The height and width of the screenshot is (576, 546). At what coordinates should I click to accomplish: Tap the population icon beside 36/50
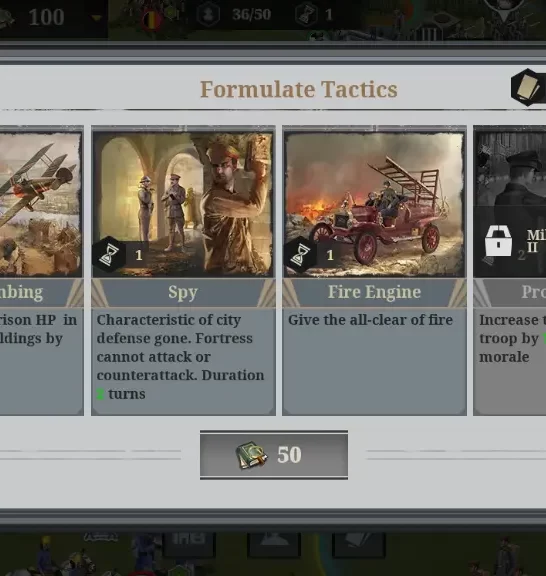(208, 14)
